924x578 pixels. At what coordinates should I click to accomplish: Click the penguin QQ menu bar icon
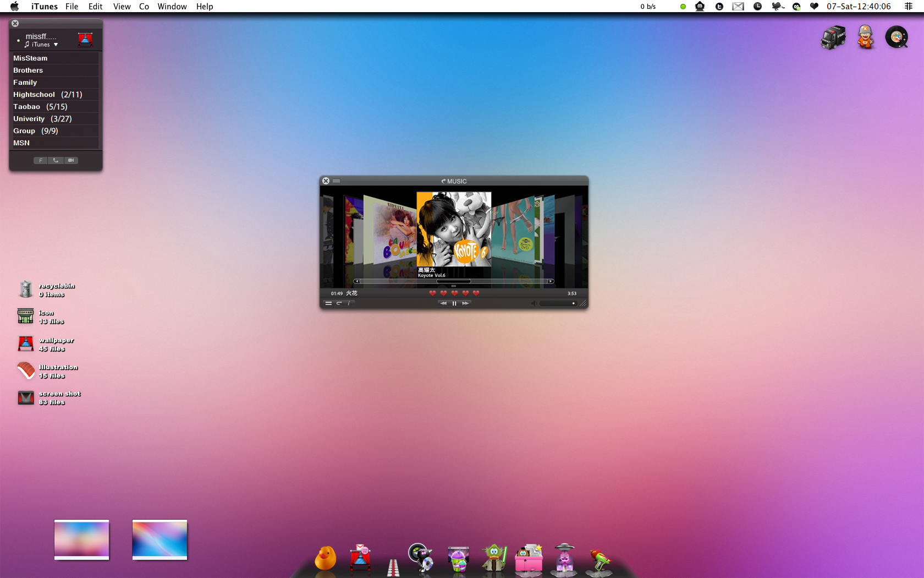click(x=796, y=7)
